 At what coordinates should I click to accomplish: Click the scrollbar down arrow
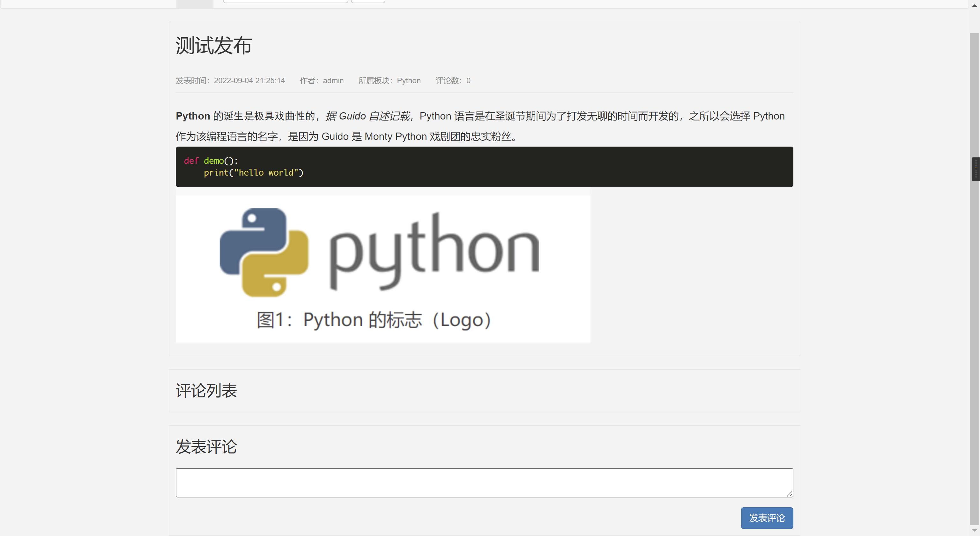click(x=974, y=530)
